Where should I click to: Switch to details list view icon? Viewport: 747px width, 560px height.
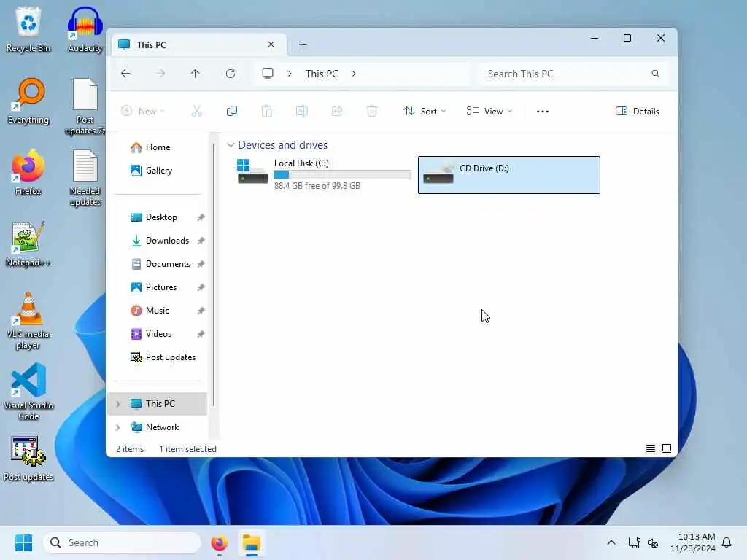point(650,448)
